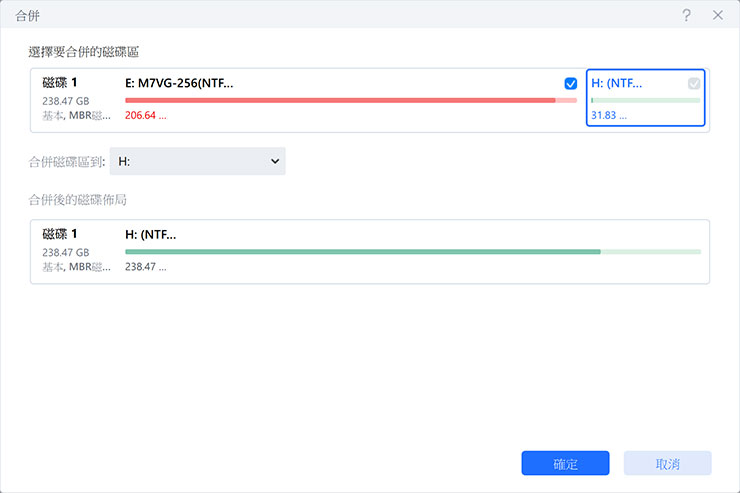Open the 合併磁碟區到 dropdown
740x493 pixels.
click(197, 161)
